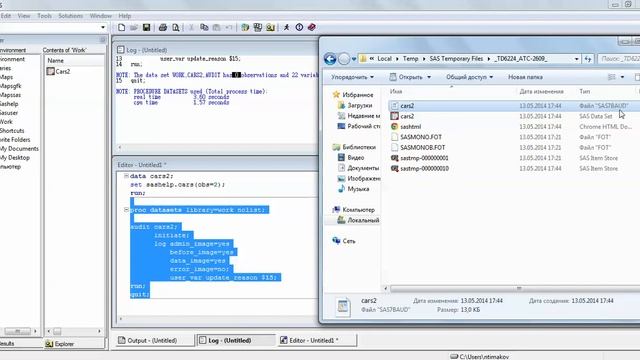Select the Sashelp library in the tree
This screenshot has height=360, width=640.
[x=9, y=104]
